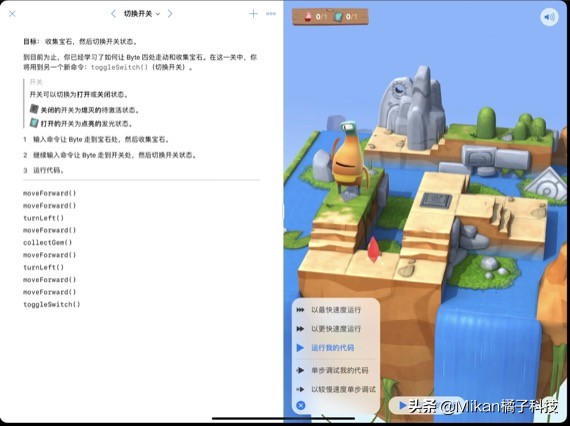
Task: Click the last moveForward() before toggleSwitch()
Action: click(49, 292)
